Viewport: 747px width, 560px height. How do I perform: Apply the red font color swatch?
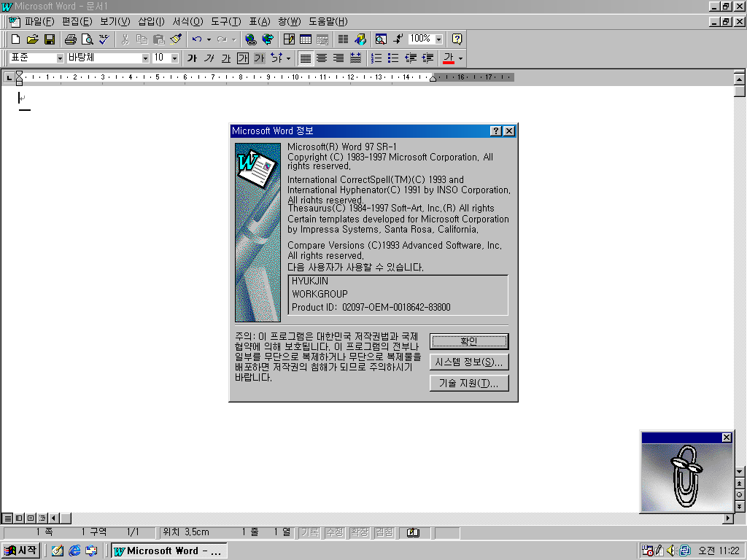pos(449,58)
